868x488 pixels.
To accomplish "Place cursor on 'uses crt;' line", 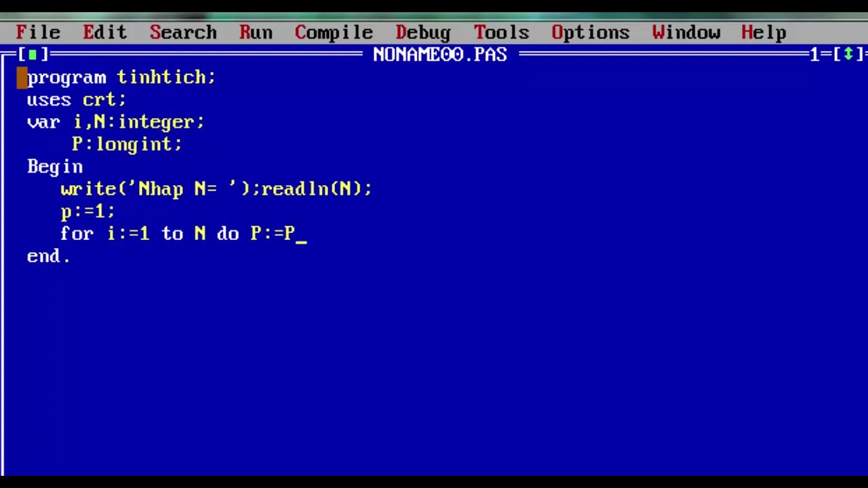I will tap(76, 100).
